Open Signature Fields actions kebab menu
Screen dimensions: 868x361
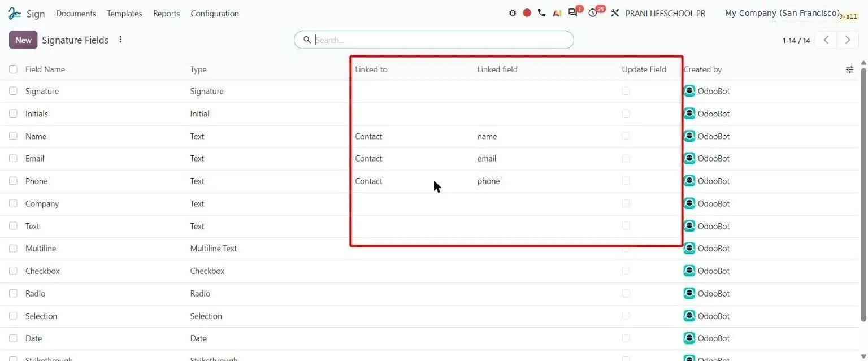click(120, 40)
